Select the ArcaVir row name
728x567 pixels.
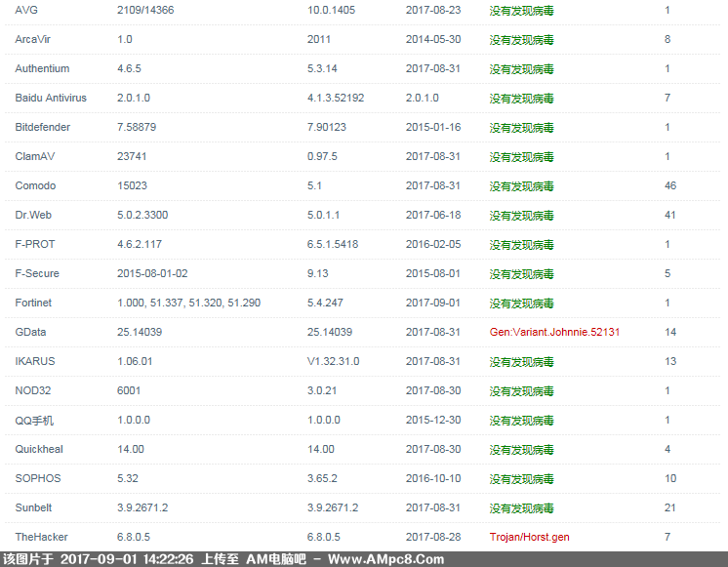tap(32, 39)
